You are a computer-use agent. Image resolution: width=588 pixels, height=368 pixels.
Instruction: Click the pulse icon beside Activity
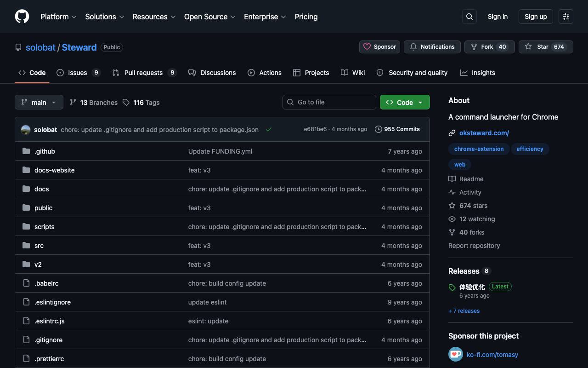click(x=452, y=192)
